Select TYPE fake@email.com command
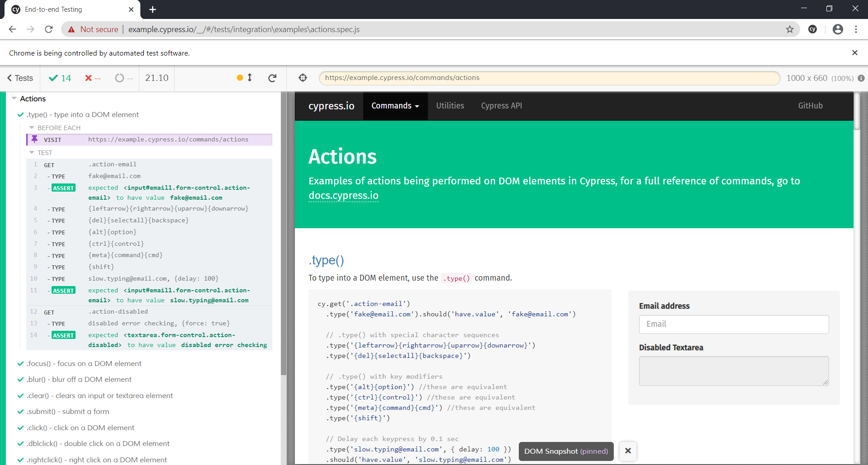Screen dimensions: 868x465 (x=149, y=176)
